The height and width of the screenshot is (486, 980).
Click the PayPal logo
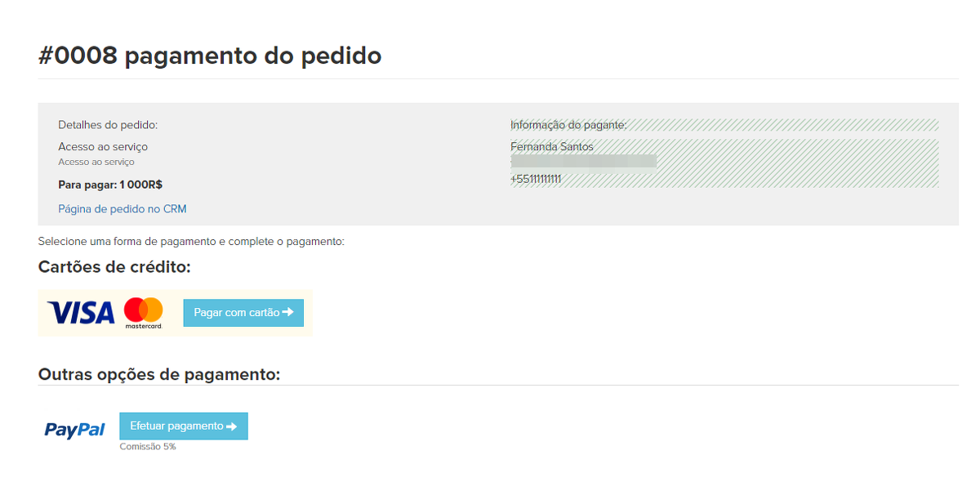coord(74,430)
